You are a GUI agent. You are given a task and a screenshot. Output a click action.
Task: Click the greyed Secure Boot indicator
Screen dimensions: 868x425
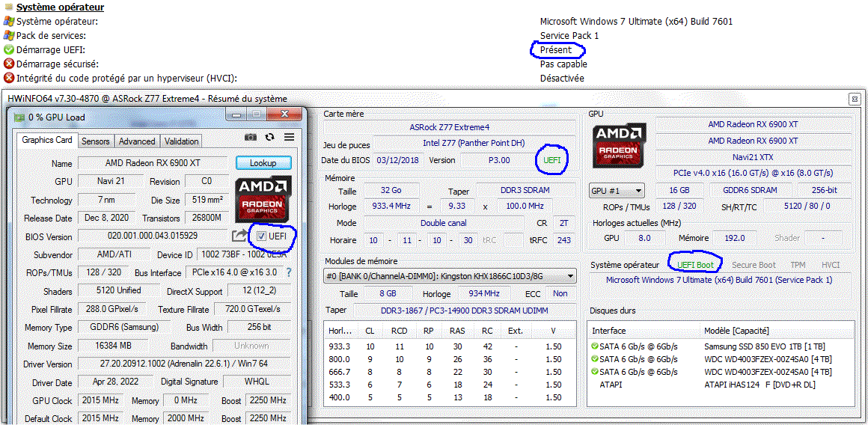pyautogui.click(x=754, y=265)
